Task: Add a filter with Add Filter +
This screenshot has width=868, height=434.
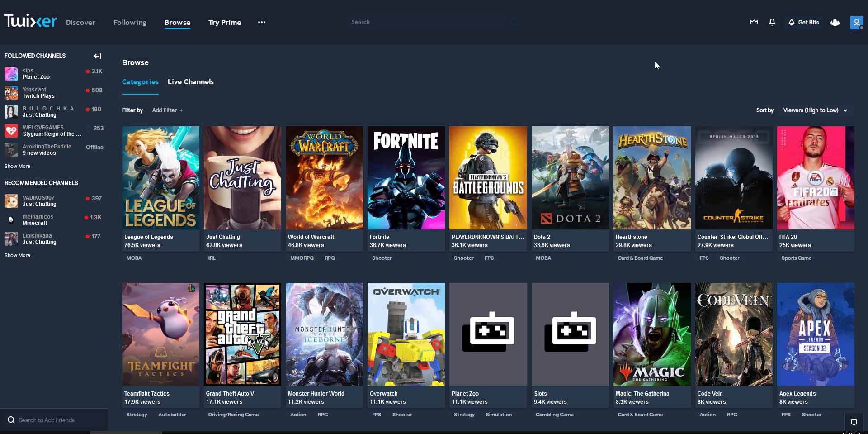Action: pyautogui.click(x=167, y=110)
